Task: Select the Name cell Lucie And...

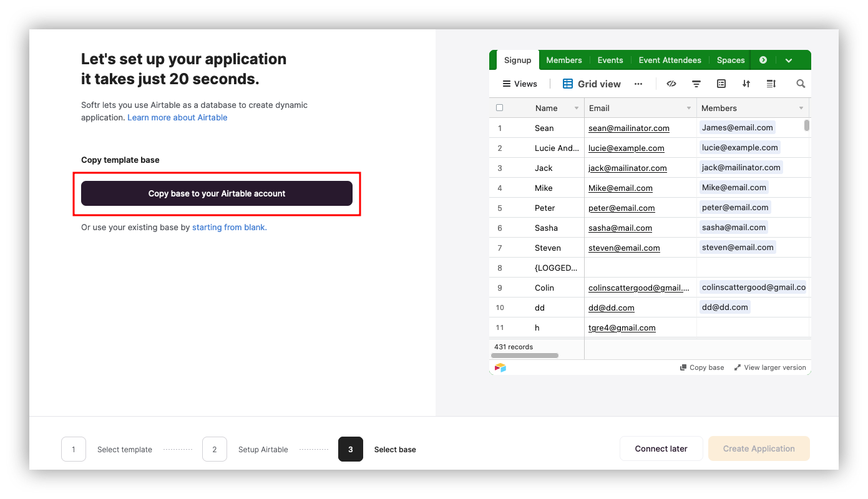Action: click(x=557, y=148)
